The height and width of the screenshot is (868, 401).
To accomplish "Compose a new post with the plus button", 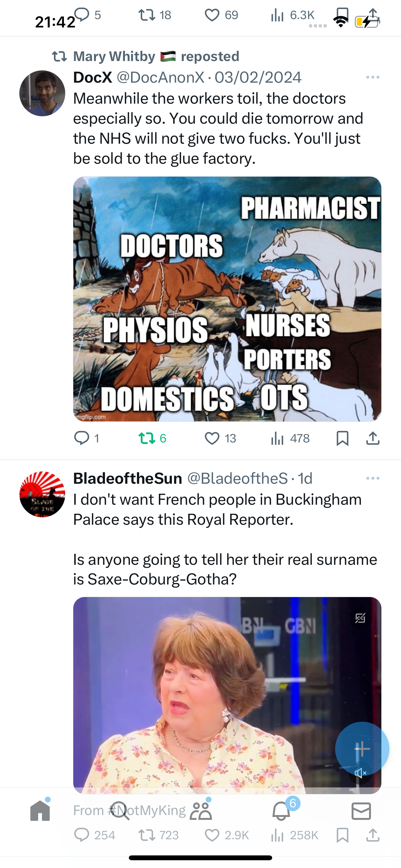I will point(362,749).
